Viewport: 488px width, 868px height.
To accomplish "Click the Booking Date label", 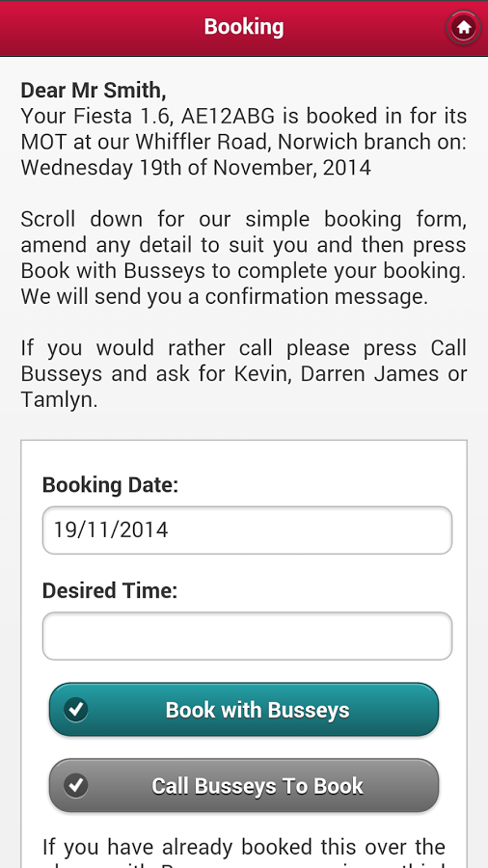I will pyautogui.click(x=111, y=485).
